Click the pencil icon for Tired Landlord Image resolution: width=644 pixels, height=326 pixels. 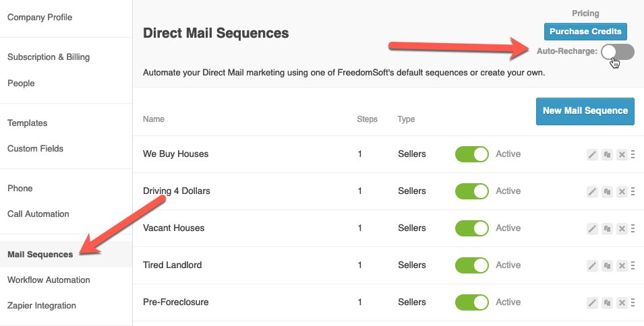592,266
